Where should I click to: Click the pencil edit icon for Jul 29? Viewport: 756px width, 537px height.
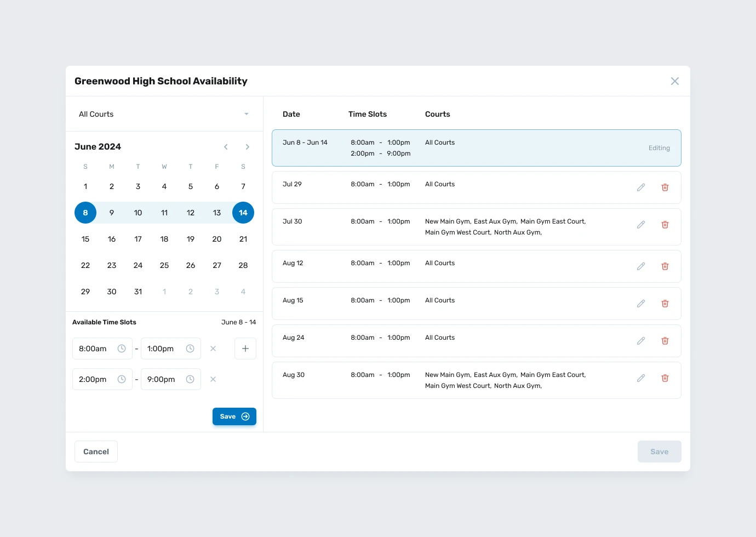641,187
